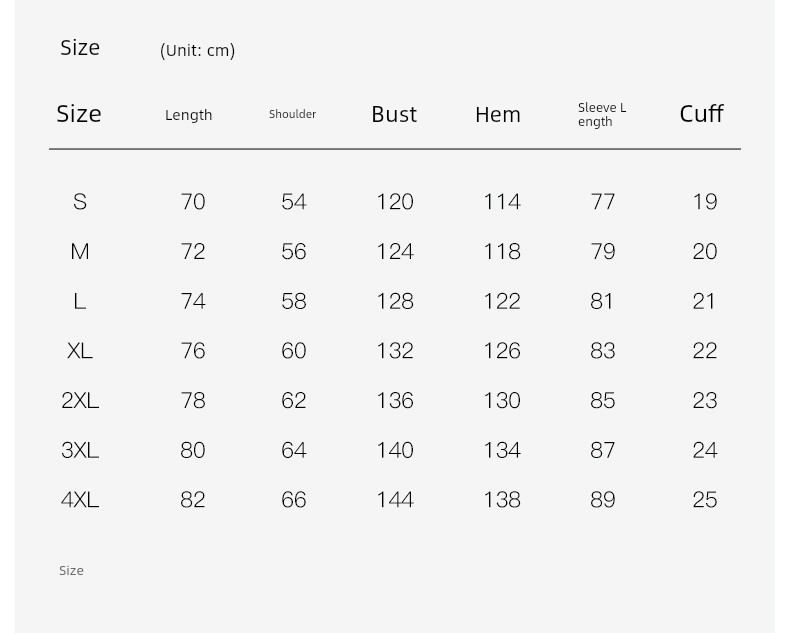Click the small Size footer text

click(x=71, y=571)
